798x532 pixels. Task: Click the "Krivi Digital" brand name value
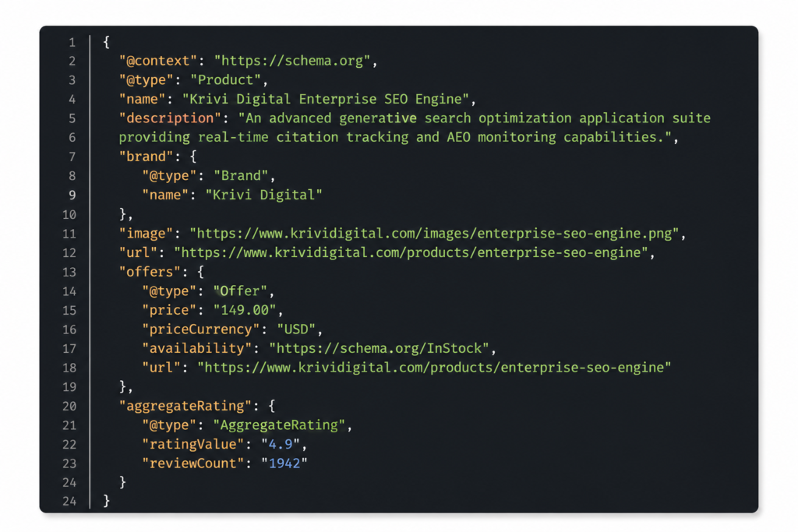click(x=263, y=196)
